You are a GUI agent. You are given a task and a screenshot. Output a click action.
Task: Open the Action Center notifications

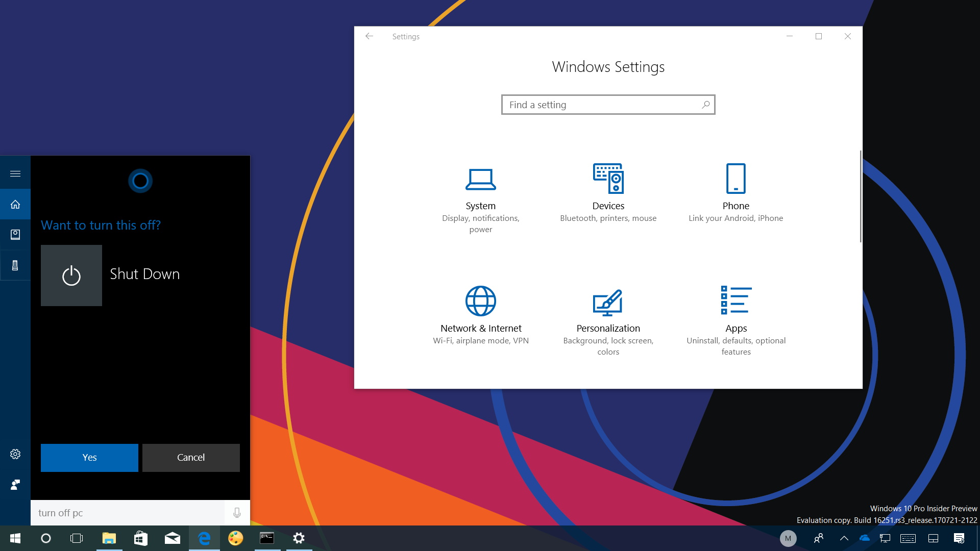(959, 538)
